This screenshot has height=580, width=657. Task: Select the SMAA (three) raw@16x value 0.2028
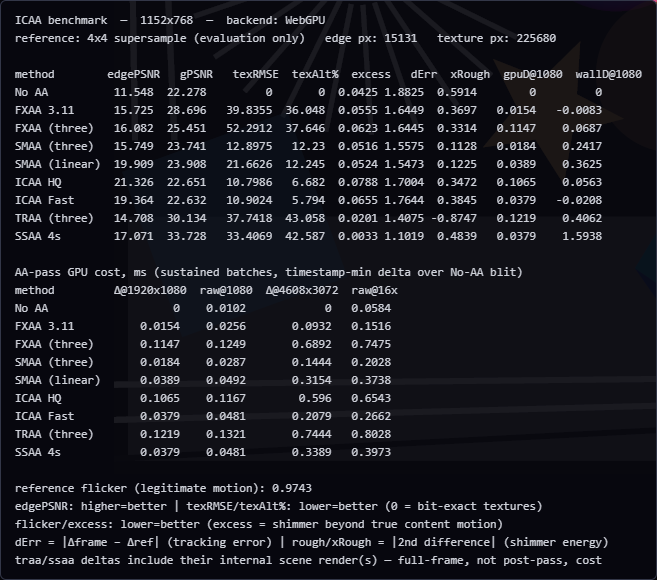point(371,362)
